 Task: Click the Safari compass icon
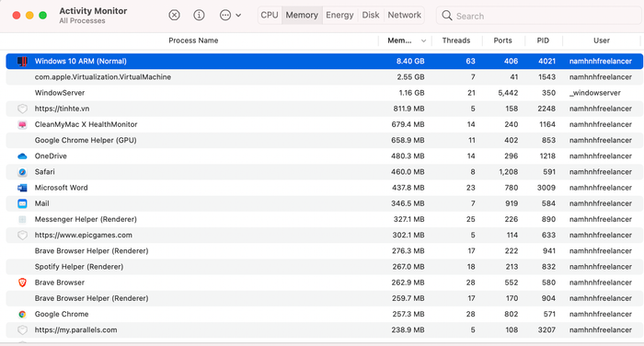22,172
